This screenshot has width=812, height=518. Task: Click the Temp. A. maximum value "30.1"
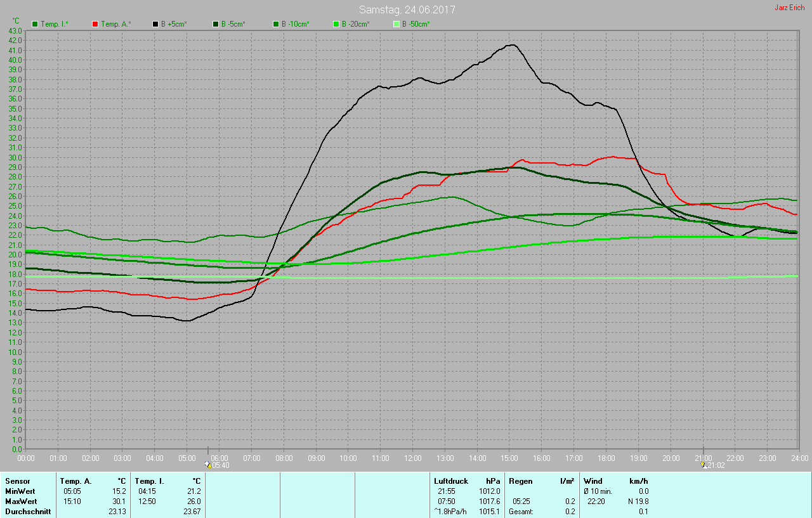pos(119,502)
